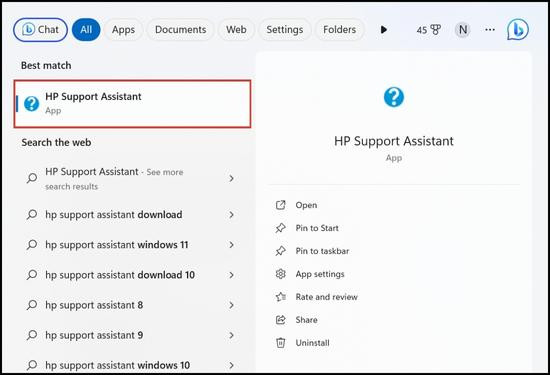This screenshot has width=550, height=375.
Task: Show more filters with the play arrow
Action: click(x=384, y=30)
